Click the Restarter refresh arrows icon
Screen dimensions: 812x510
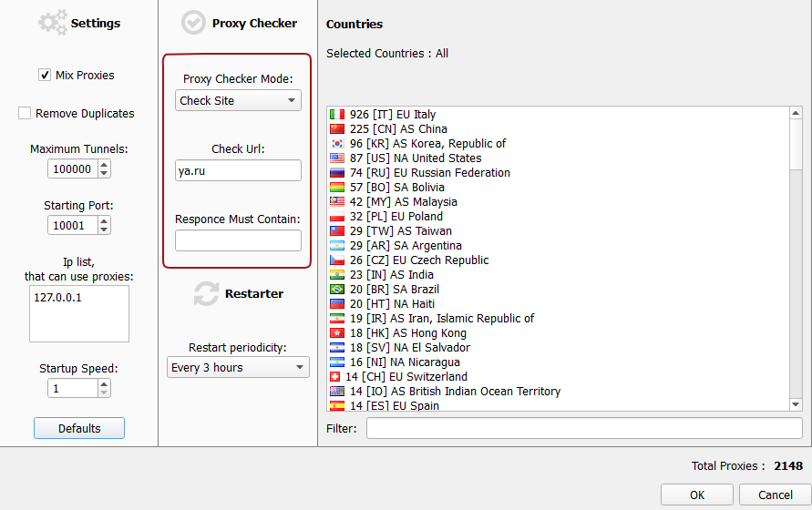tap(206, 293)
